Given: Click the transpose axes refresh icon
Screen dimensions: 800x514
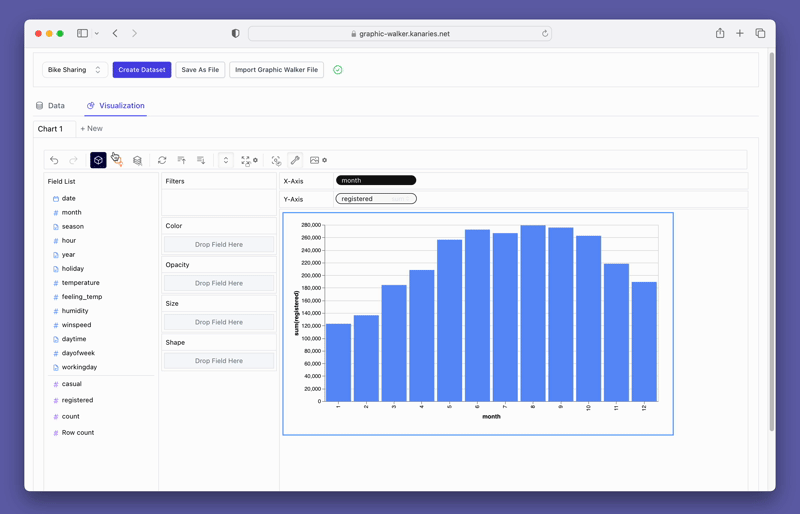Looking at the screenshot, I should pyautogui.click(x=162, y=160).
